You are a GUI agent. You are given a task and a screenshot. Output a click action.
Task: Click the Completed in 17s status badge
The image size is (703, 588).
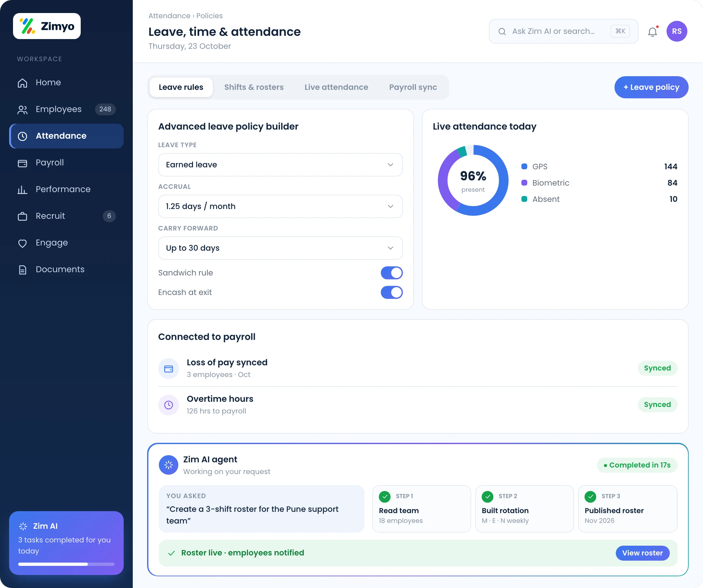(x=637, y=466)
